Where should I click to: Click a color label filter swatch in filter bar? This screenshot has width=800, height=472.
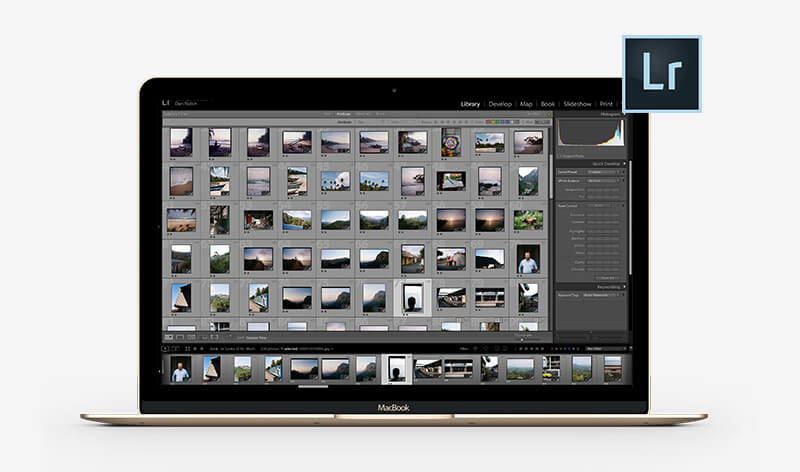(502, 122)
